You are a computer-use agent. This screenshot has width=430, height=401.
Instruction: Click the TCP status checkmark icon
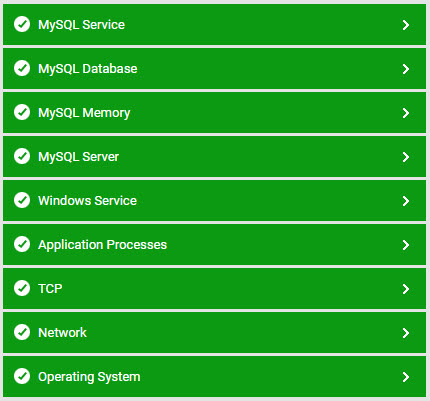click(x=22, y=288)
